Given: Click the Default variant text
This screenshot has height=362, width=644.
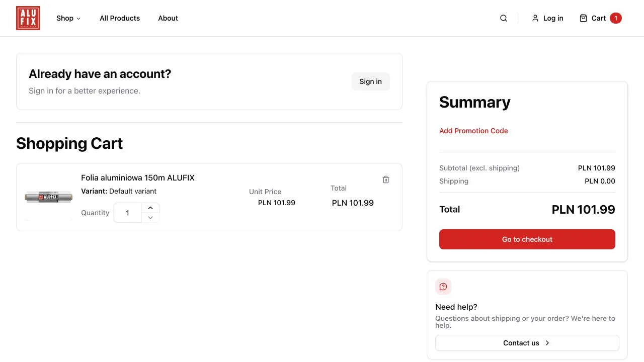Looking at the screenshot, I should (133, 191).
